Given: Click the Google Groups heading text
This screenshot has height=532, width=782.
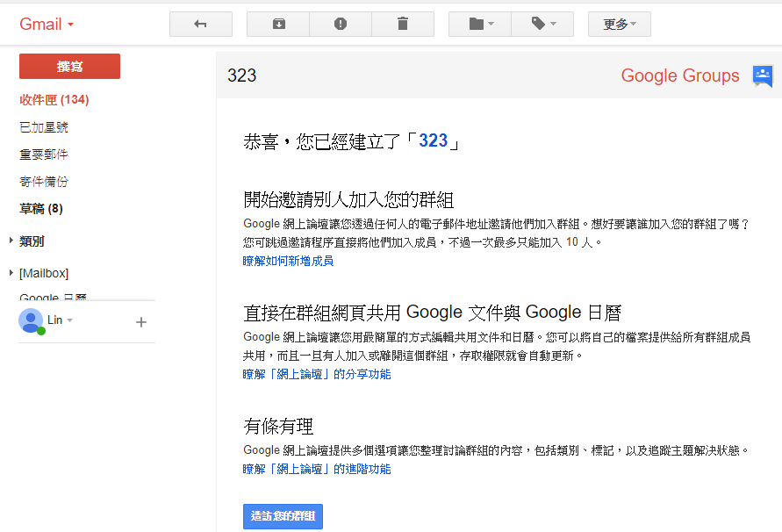Looking at the screenshot, I should click(x=680, y=75).
